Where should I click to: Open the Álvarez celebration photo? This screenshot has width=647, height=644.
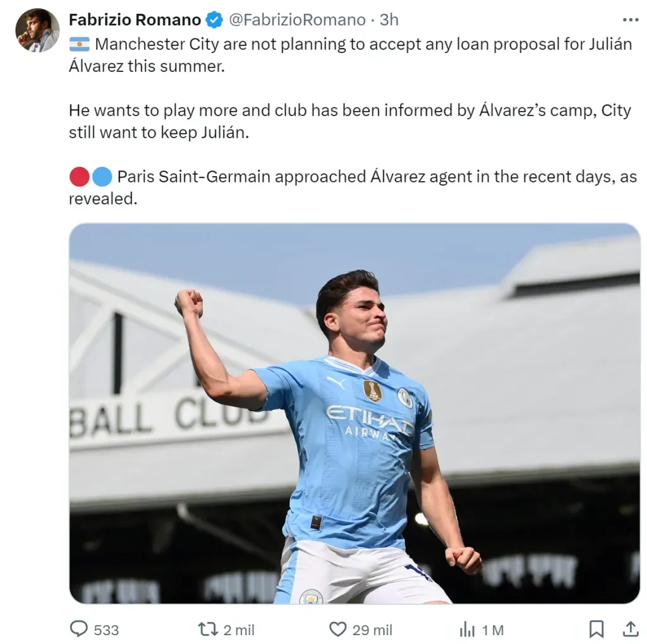point(354,414)
